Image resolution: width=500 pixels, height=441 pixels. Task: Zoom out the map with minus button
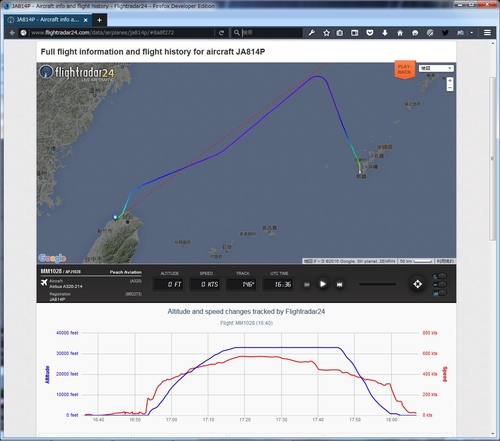(450, 88)
